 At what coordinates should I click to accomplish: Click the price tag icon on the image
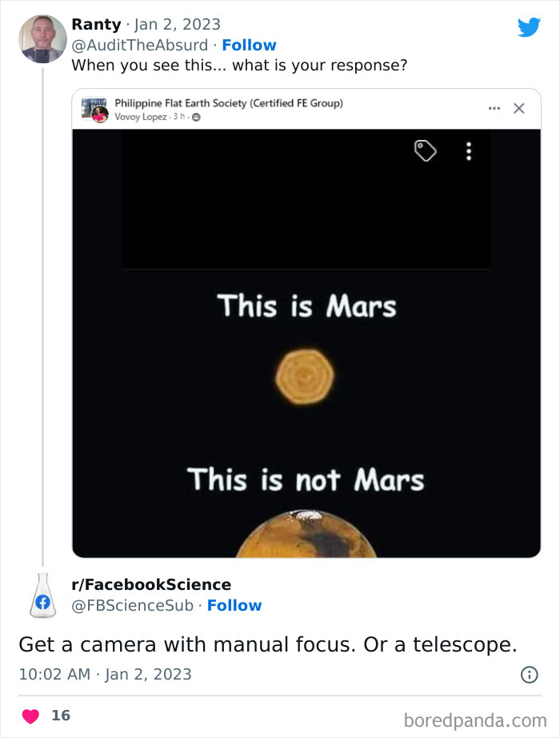(426, 150)
